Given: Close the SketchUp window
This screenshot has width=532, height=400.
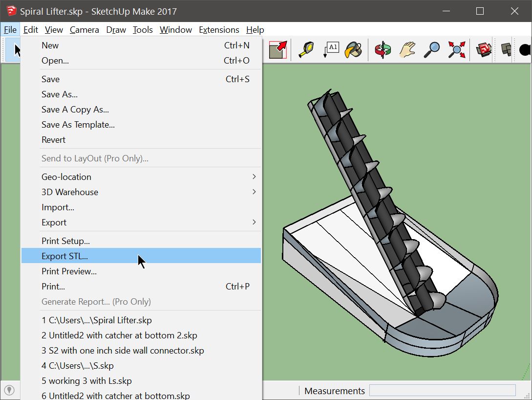Looking at the screenshot, I should [x=514, y=11].
